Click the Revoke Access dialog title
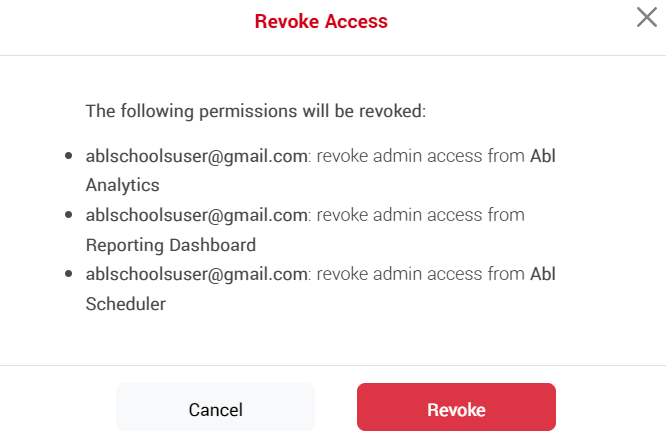 click(321, 20)
